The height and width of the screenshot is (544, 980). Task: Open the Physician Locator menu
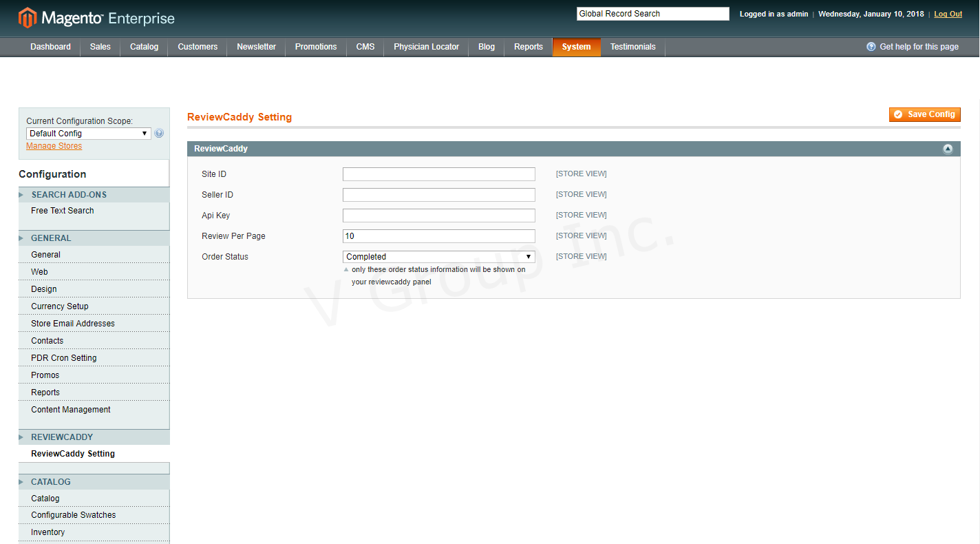coord(426,47)
